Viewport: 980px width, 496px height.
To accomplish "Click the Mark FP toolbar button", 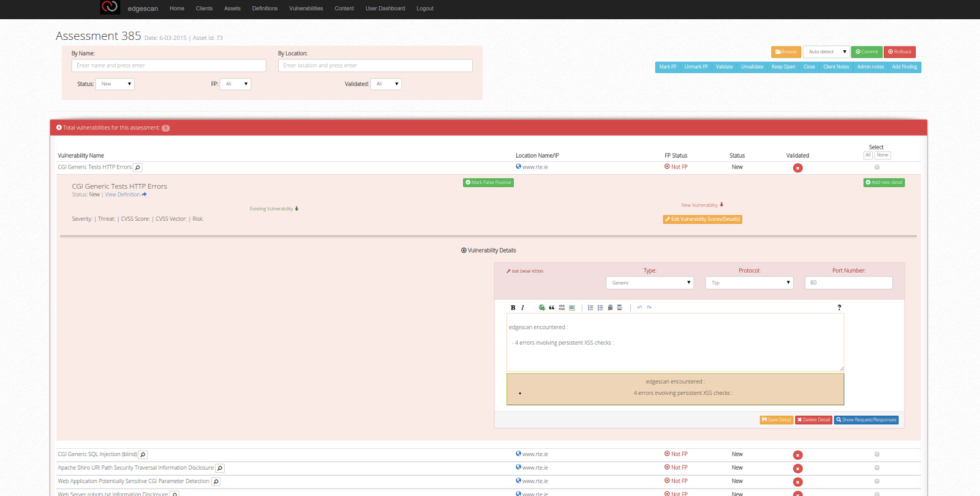I will 668,67.
